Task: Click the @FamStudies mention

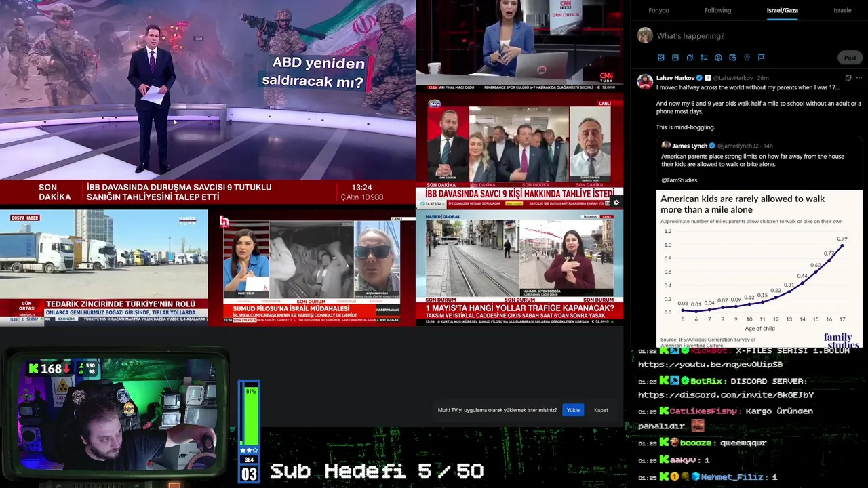Action: (679, 180)
